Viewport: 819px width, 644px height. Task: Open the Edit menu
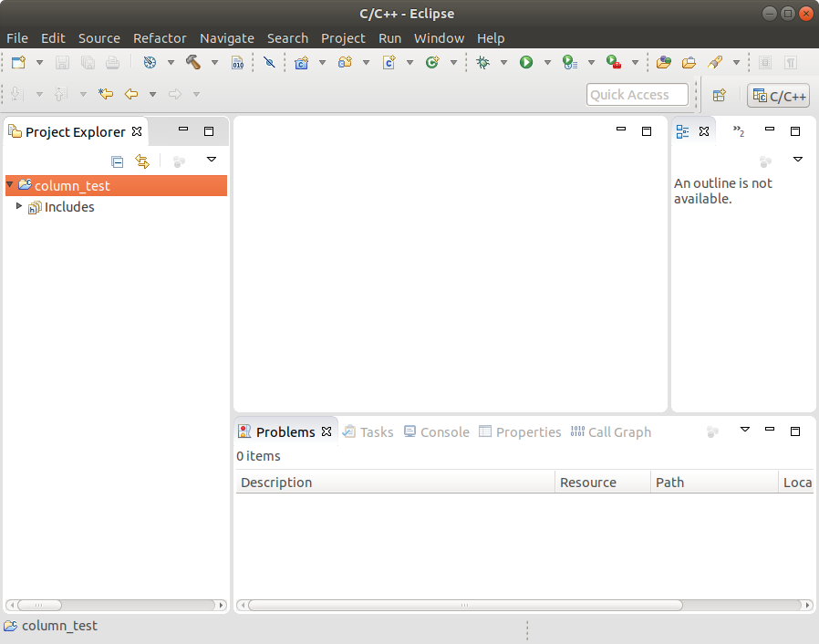point(53,38)
